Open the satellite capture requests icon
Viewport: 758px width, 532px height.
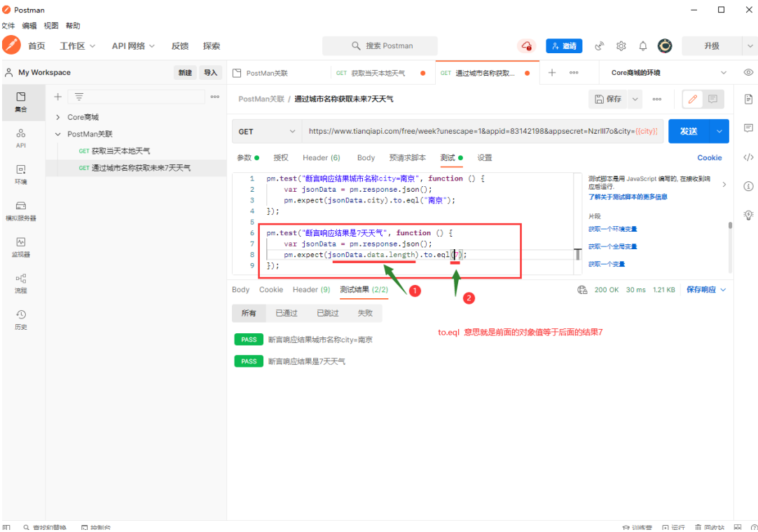(599, 46)
